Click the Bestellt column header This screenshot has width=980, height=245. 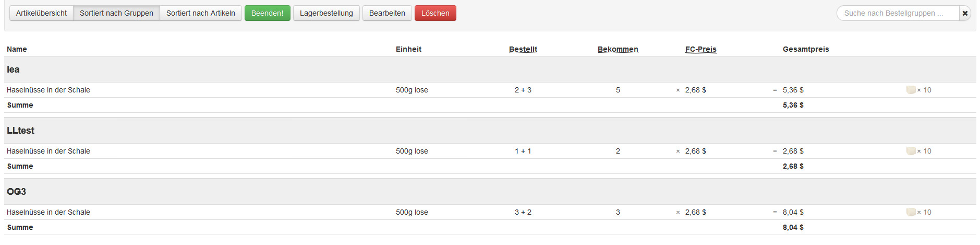coord(523,49)
